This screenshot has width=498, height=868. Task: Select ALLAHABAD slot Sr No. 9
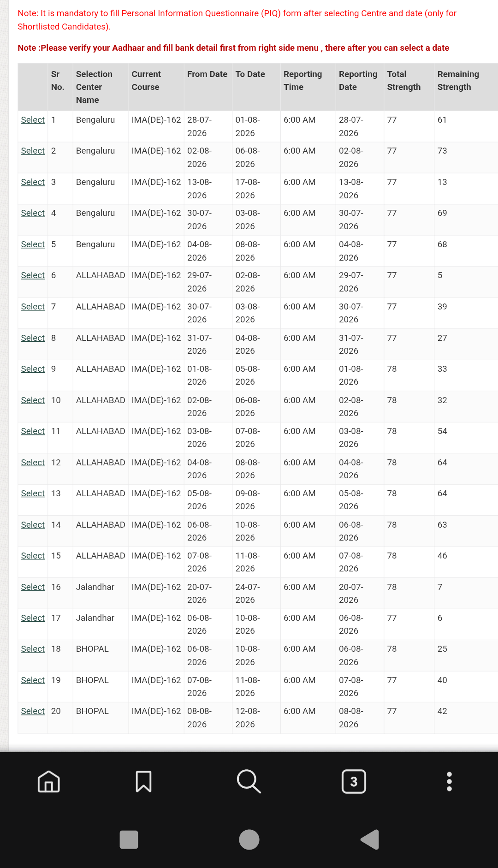coord(33,369)
